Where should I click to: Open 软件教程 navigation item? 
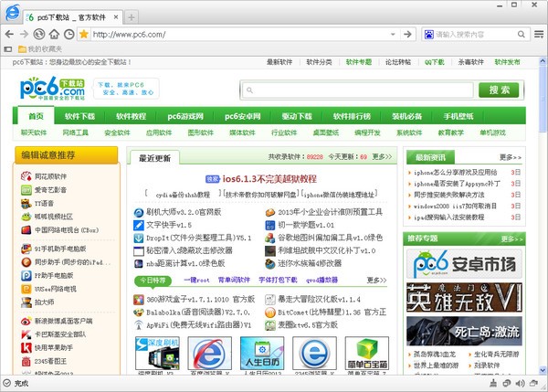point(131,116)
